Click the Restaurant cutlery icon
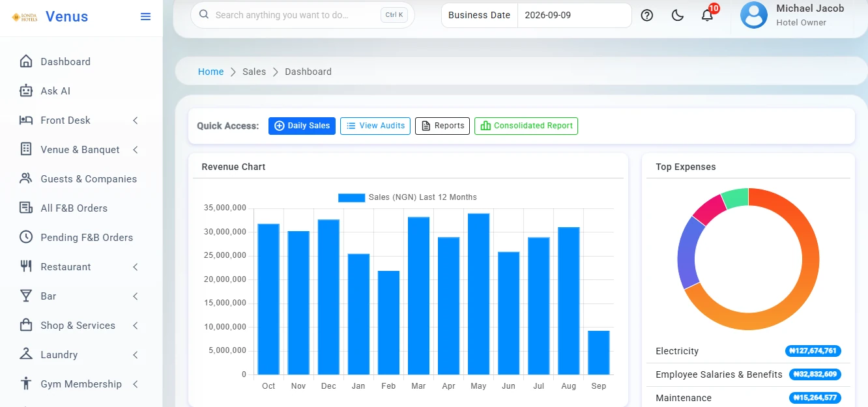This screenshot has width=868, height=407. pyautogui.click(x=26, y=266)
